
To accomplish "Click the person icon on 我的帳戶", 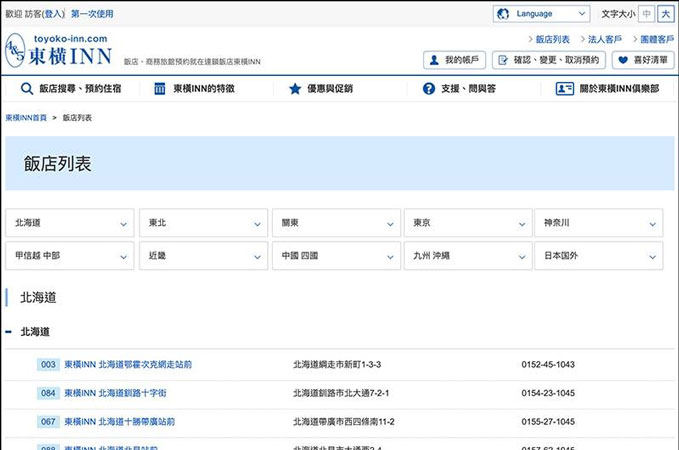I will tap(434, 60).
